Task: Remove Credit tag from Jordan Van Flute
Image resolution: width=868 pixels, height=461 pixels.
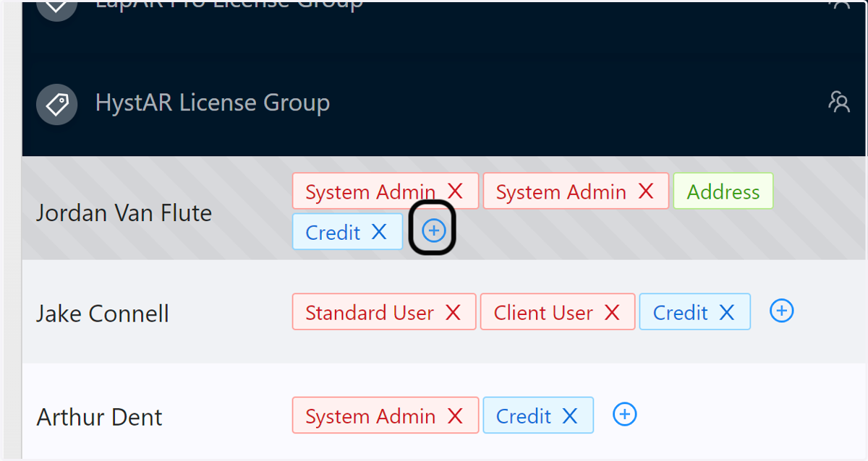Action: click(379, 232)
